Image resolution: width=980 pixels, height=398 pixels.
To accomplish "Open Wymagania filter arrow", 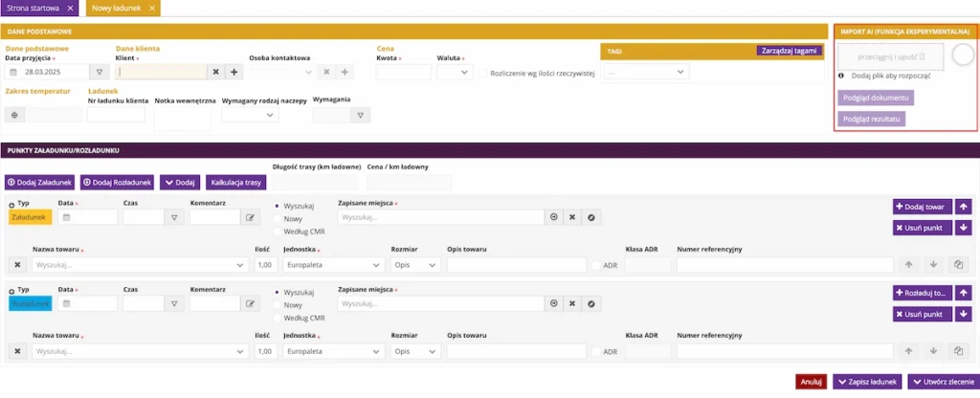I will pyautogui.click(x=361, y=115).
